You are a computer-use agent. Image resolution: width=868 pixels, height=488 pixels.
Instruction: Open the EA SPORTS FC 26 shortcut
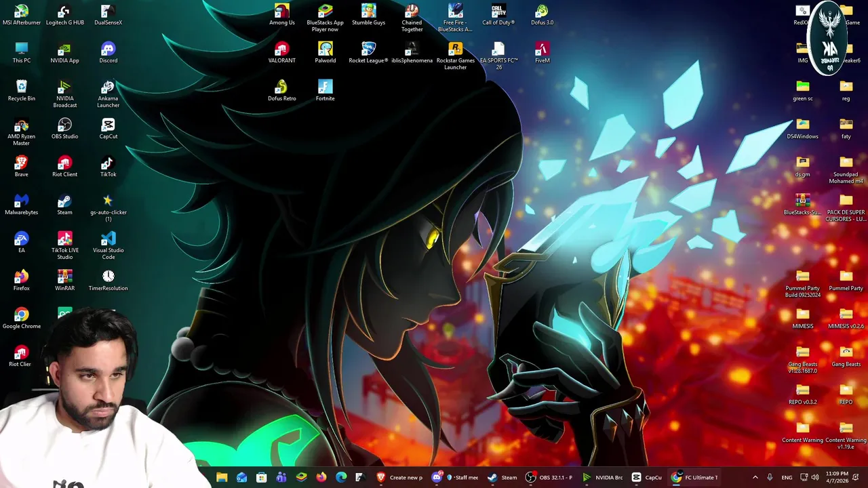point(499,56)
